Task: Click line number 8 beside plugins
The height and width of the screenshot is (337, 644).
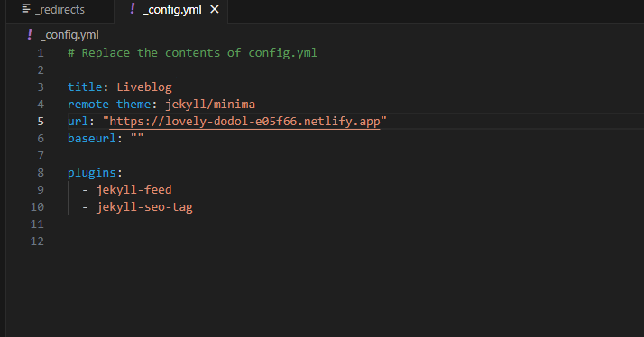Action: [x=41, y=173]
